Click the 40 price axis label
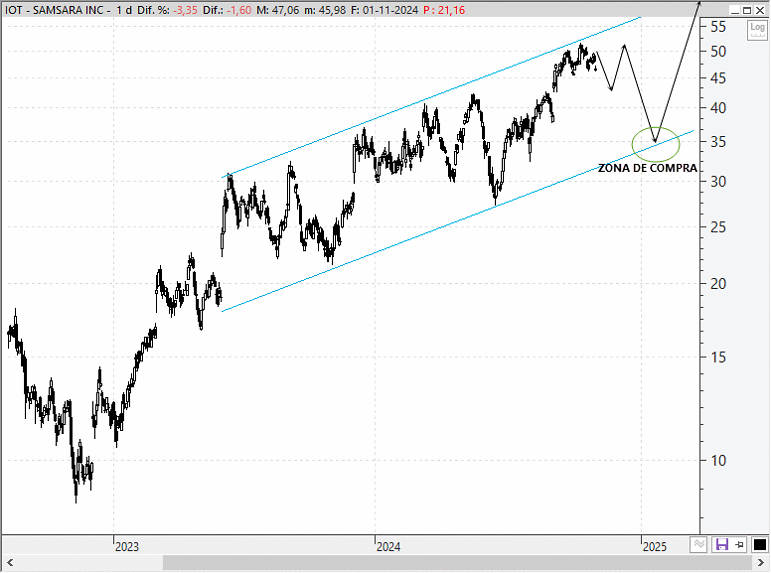 click(x=718, y=108)
